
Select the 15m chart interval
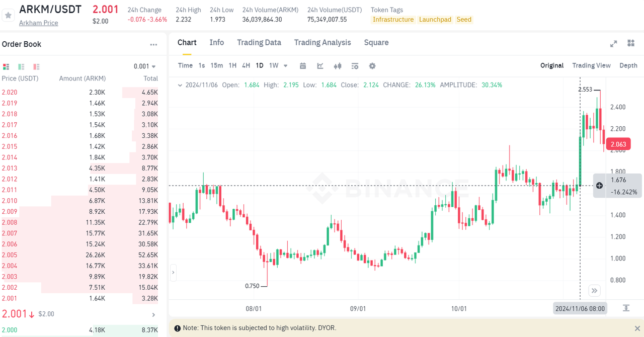(x=217, y=65)
